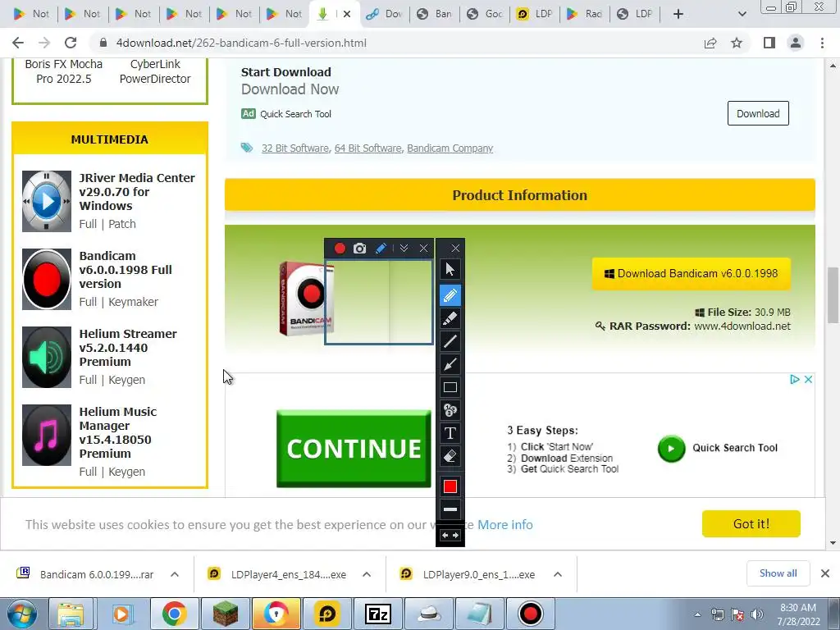Open JRiver Media Center sidebar thumbnail
This screenshot has height=630, width=840.
click(47, 201)
